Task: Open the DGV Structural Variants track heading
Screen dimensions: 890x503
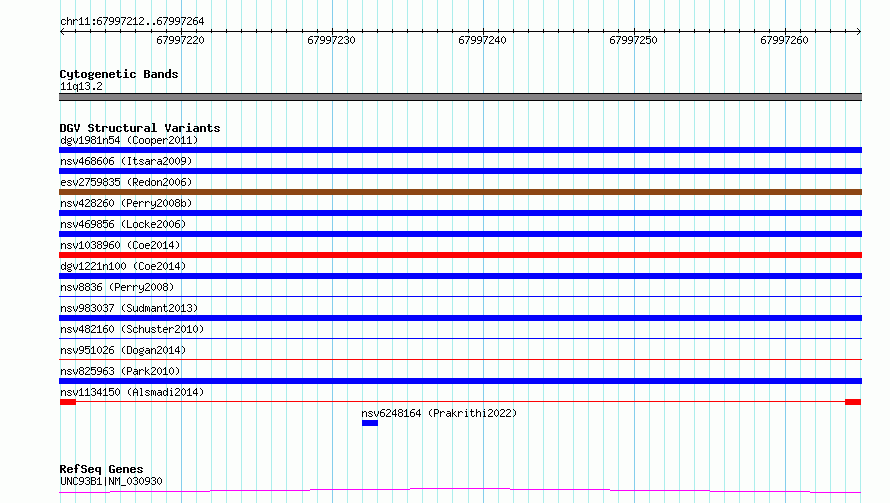Action: click(140, 128)
